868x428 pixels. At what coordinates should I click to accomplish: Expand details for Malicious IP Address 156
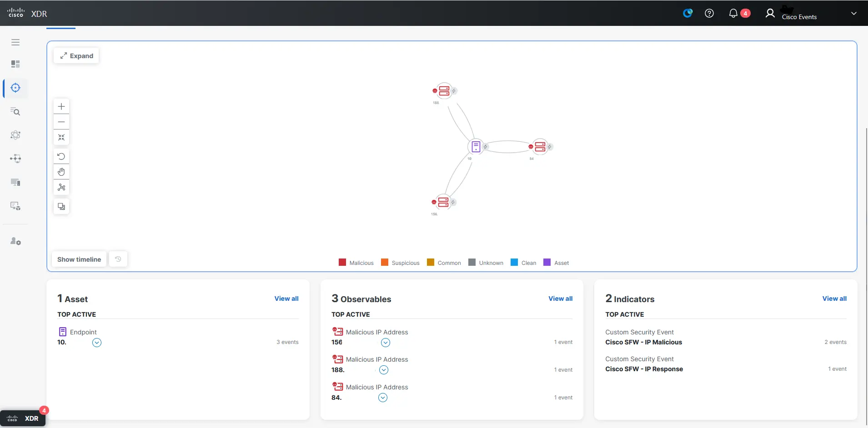pos(385,342)
